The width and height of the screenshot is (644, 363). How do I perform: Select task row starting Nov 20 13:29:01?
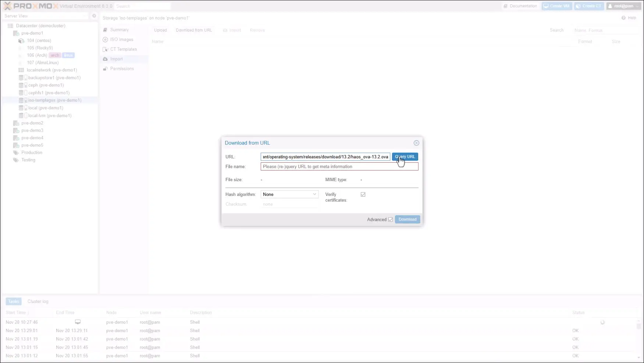(x=320, y=331)
